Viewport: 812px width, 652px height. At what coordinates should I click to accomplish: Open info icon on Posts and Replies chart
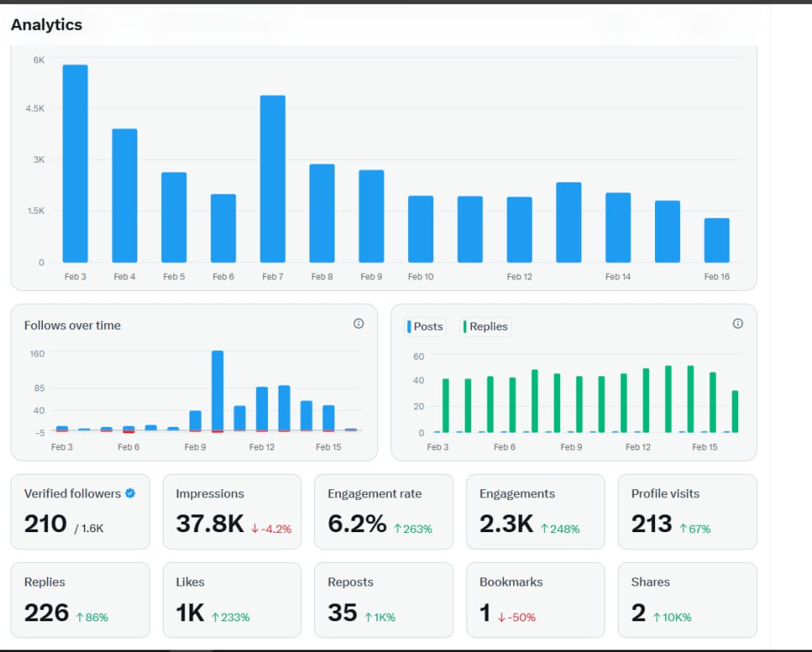(738, 323)
